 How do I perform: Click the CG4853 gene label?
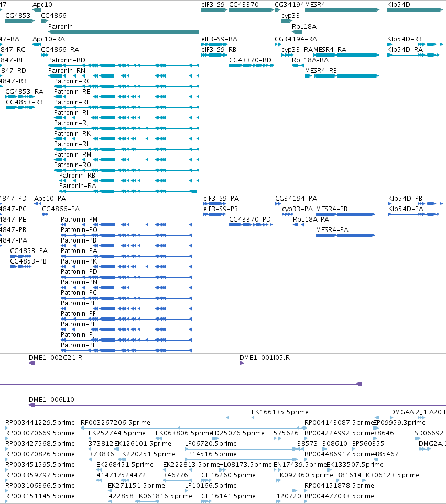(18, 15)
